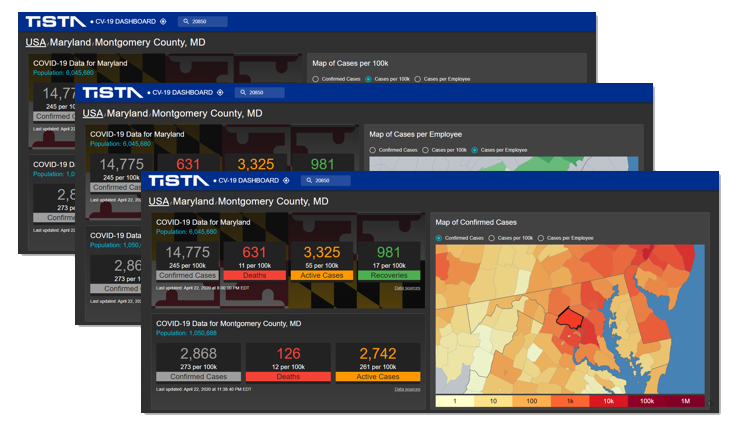Click black-outlined Montgomery County on front map
The height and width of the screenshot is (432, 738).
pos(570,320)
